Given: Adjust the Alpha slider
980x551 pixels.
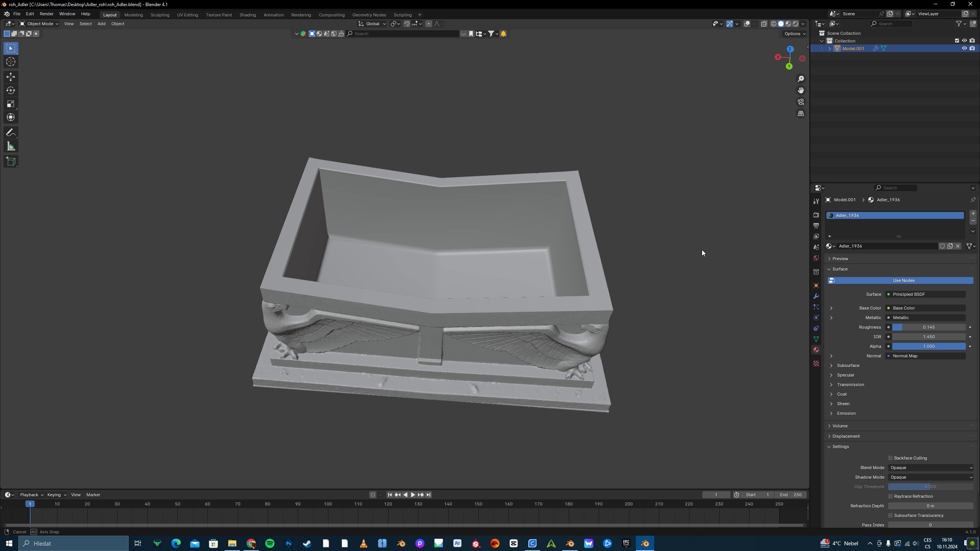Looking at the screenshot, I should 929,346.
